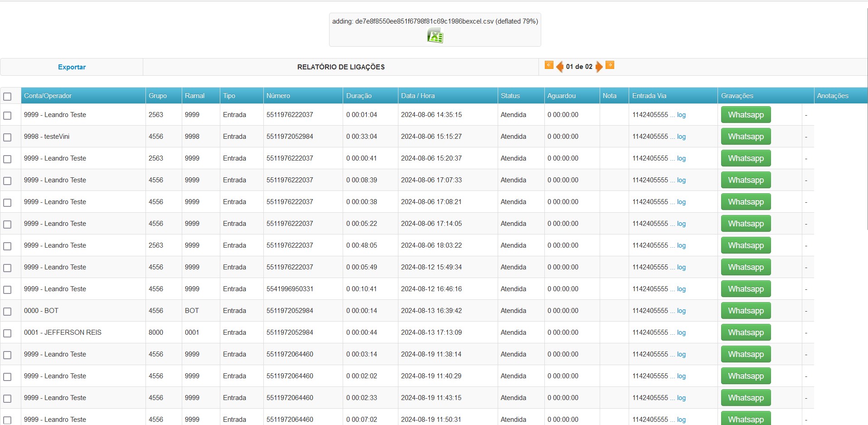Open Whatsapp recording for the 14:35:15 call

[745, 115]
